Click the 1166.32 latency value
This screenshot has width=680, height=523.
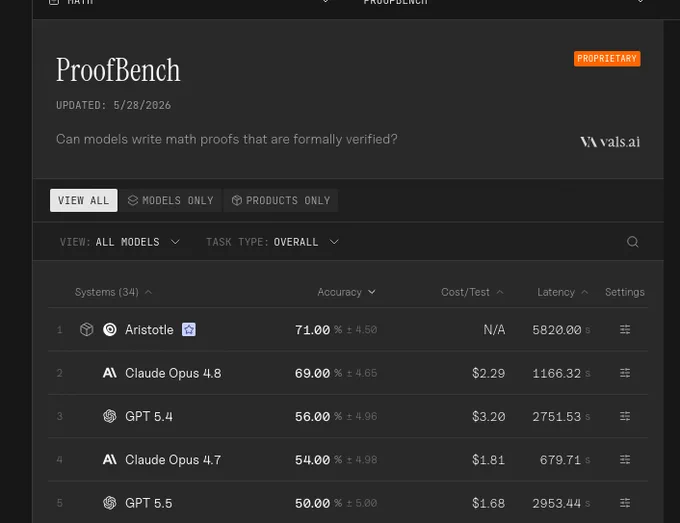point(557,373)
